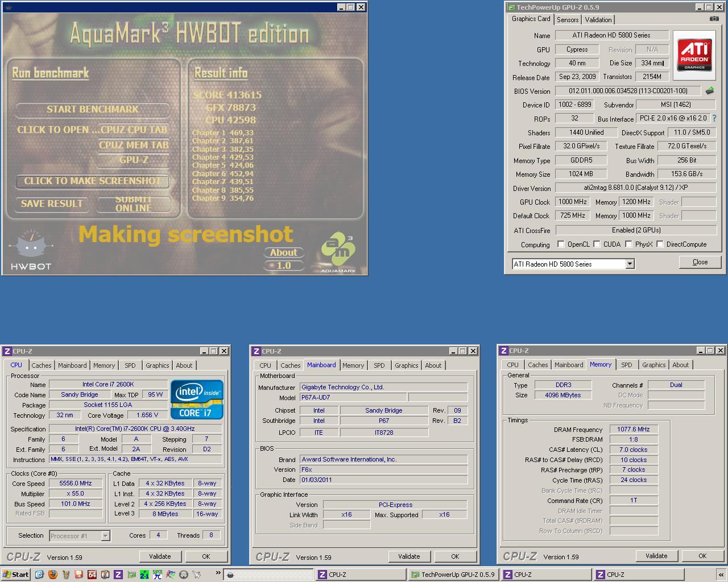Click OK in the Memory CPU-Z window
Screen dimensions: 728x582
(x=702, y=556)
